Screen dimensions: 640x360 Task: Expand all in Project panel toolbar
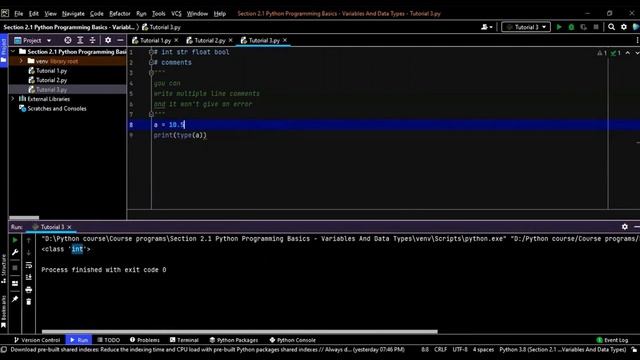click(80, 40)
